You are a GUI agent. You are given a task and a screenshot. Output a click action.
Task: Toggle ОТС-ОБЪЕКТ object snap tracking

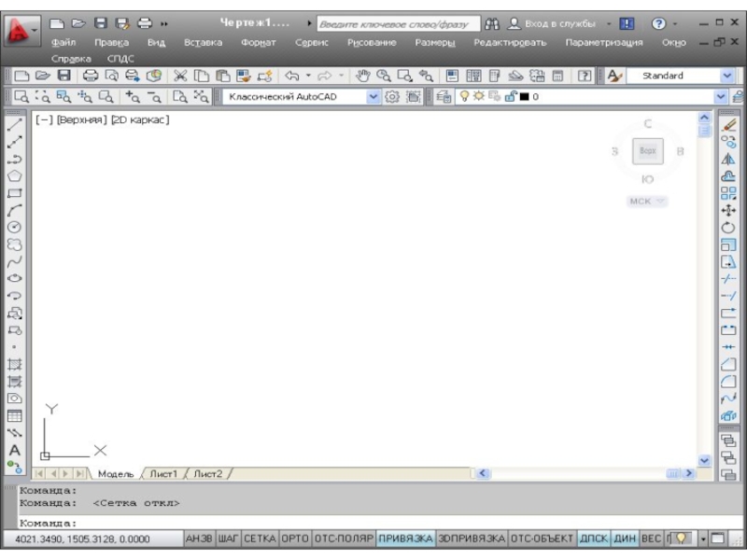tap(542, 539)
